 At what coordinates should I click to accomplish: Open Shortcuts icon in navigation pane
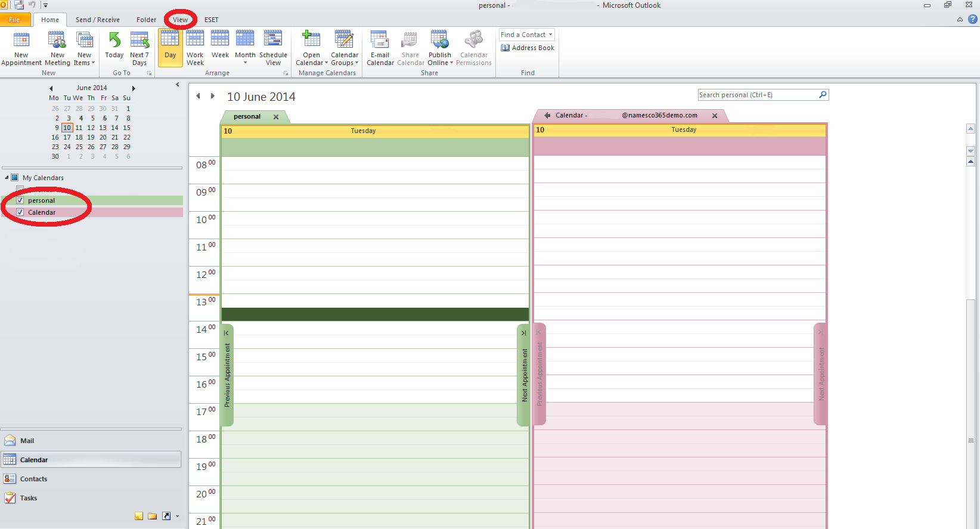pos(166,516)
